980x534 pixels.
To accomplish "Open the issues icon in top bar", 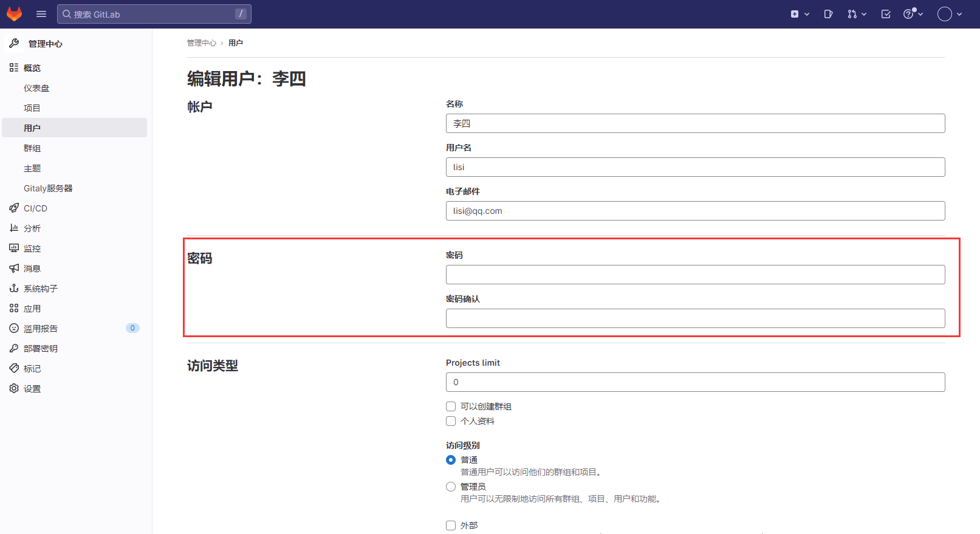I will click(828, 14).
